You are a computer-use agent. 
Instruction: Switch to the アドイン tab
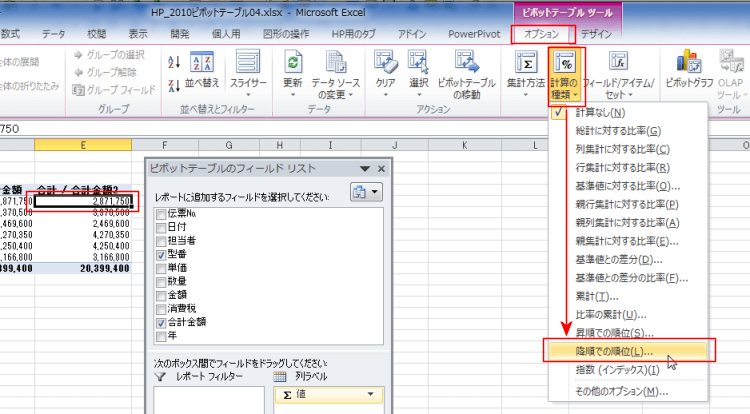coord(411,34)
